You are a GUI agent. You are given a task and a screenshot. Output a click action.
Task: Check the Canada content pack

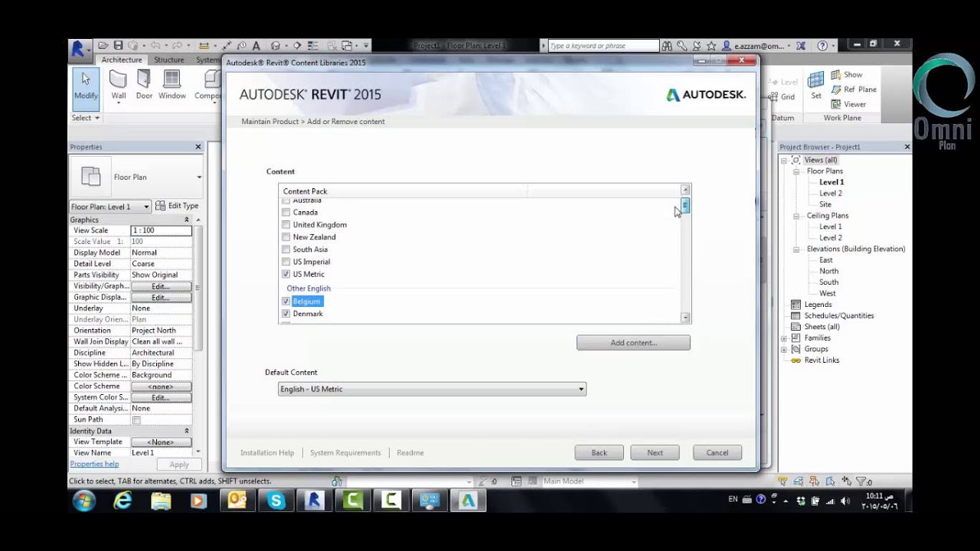coord(286,212)
